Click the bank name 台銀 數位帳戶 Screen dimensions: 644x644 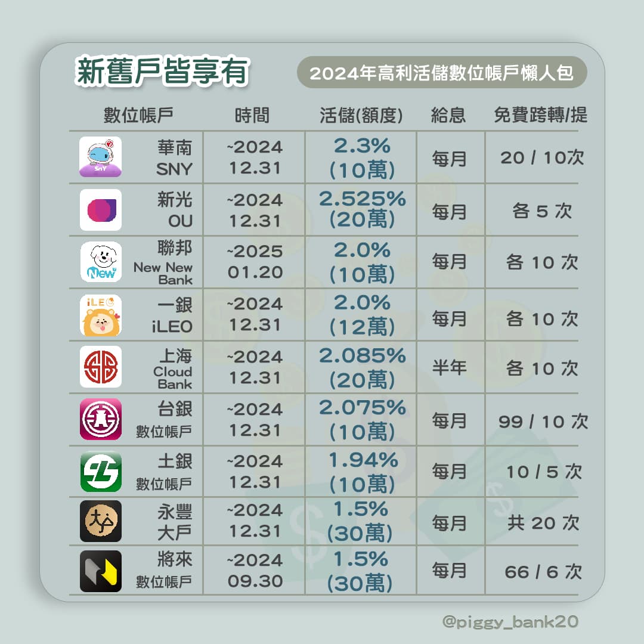(164, 419)
